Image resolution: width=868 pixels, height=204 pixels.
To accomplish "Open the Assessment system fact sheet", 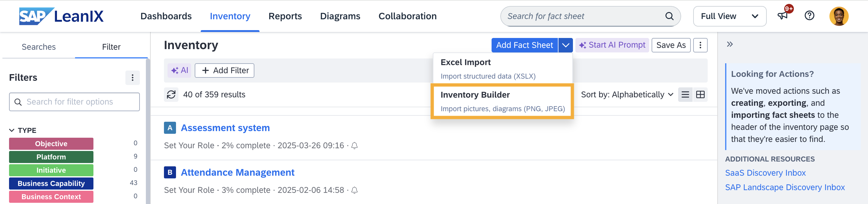I will (225, 128).
